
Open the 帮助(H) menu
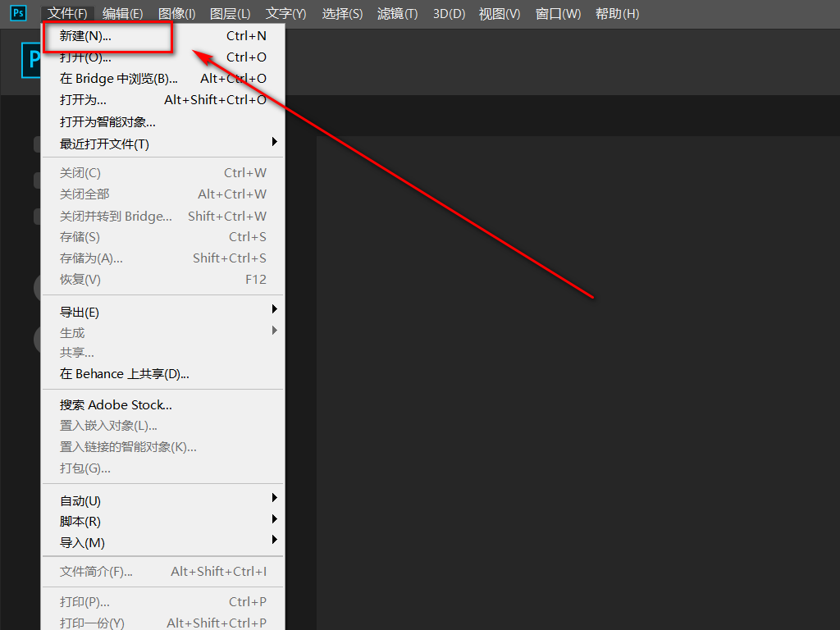coord(617,14)
